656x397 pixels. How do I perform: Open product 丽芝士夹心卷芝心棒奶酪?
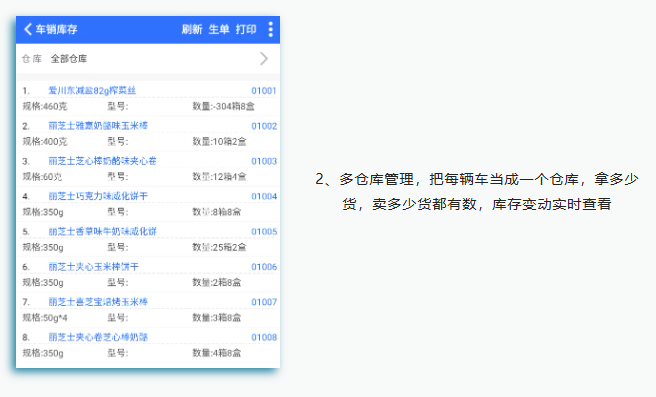(x=98, y=337)
